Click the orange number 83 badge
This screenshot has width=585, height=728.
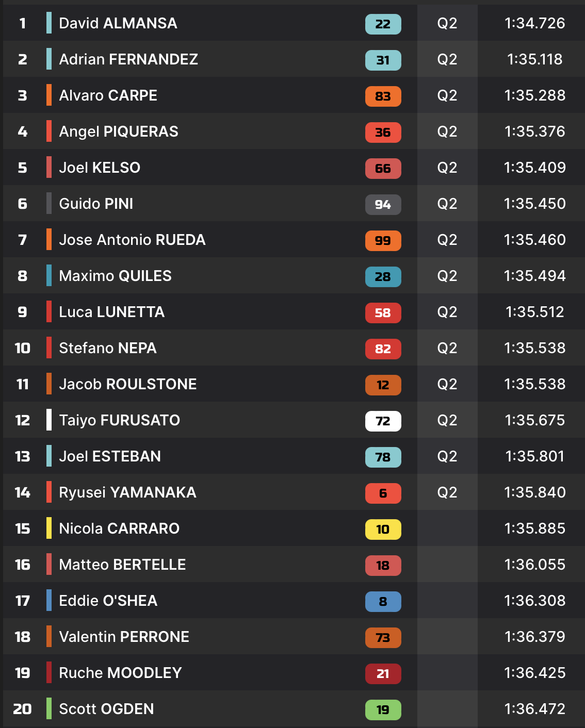click(x=383, y=96)
